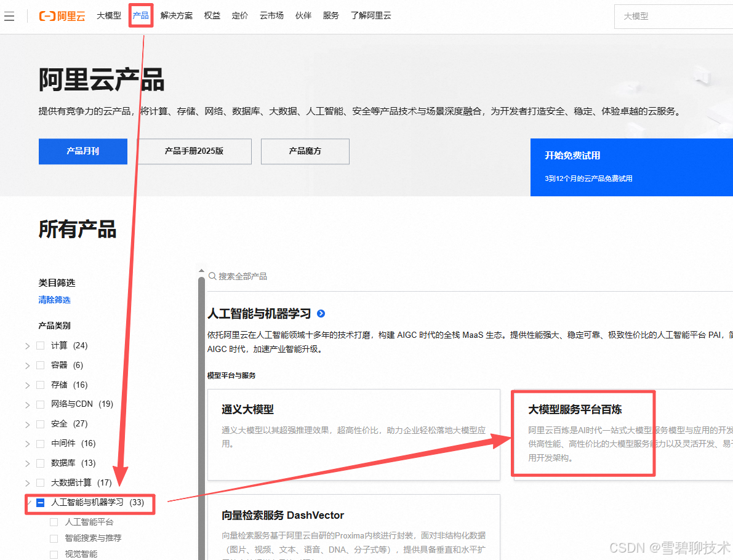The image size is (733, 560).
Task: Check the 数据库 (13) checkbox
Action: [41, 463]
